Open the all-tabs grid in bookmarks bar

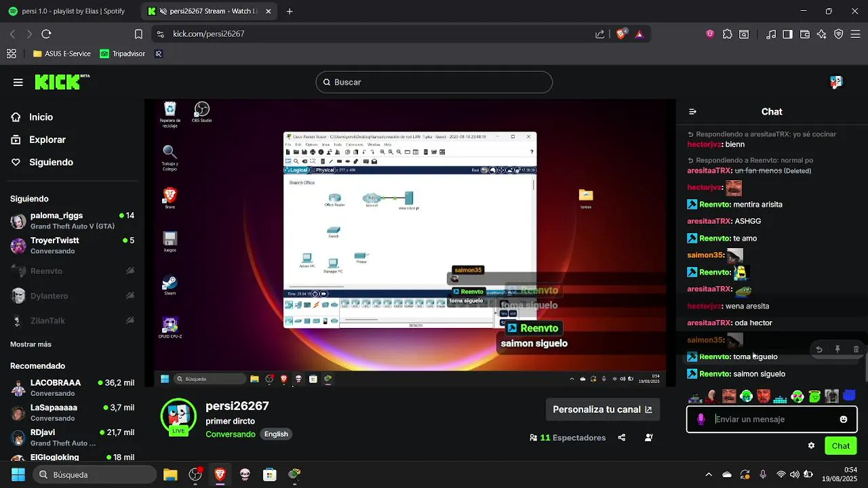tap(11, 54)
